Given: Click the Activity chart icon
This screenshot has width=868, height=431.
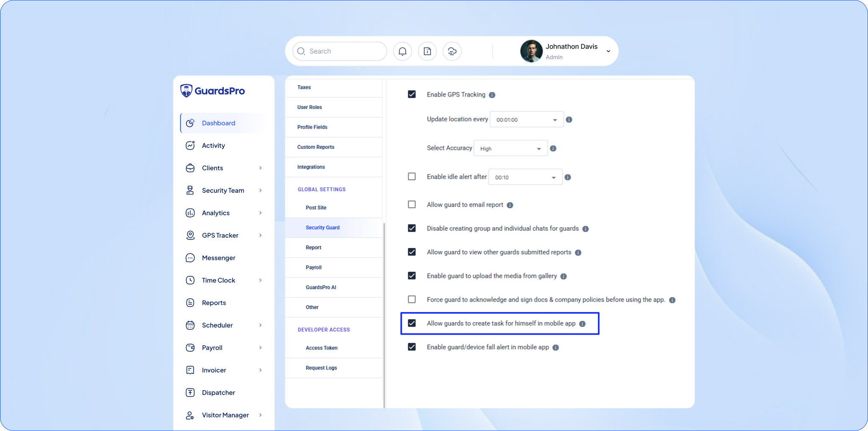Looking at the screenshot, I should [x=190, y=145].
